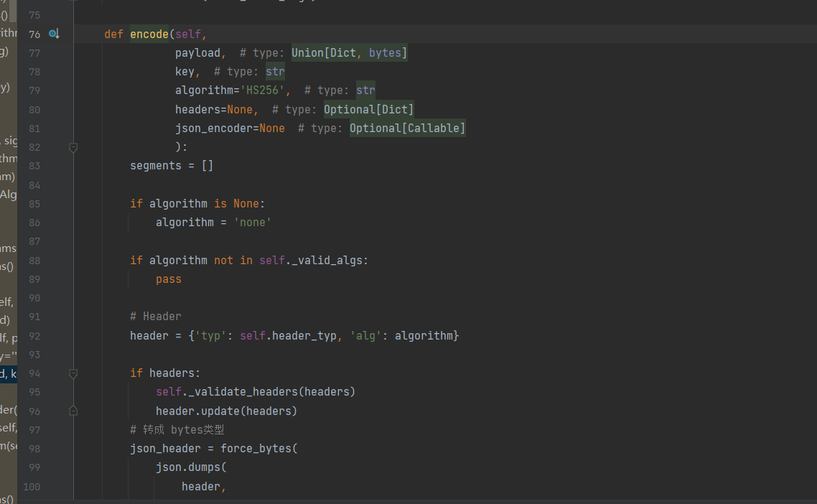Click the fold end marker at line 96

73,411
